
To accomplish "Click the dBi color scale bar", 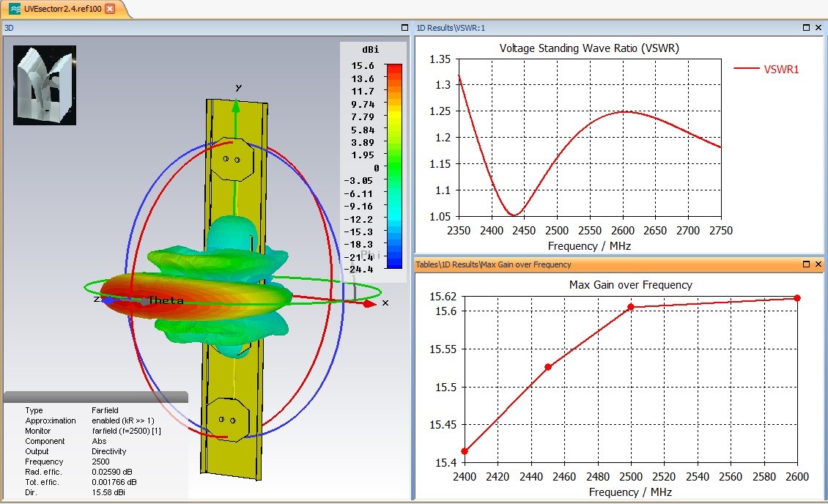I will [393, 166].
